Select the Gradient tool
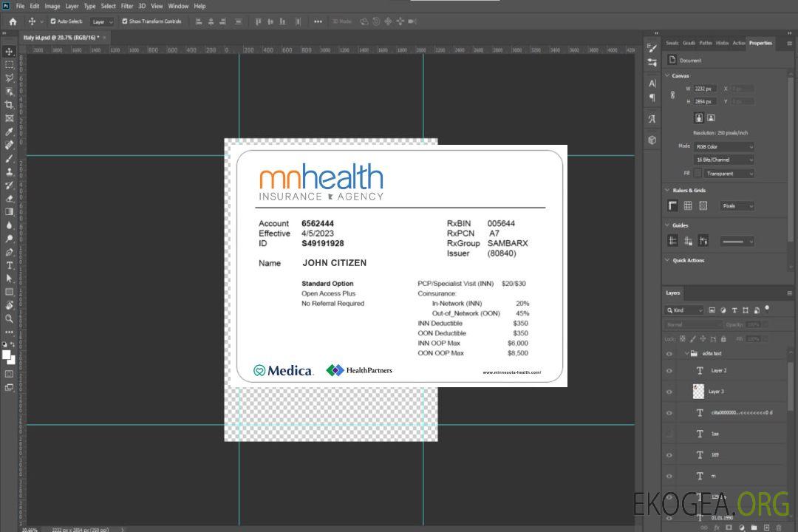The width and height of the screenshot is (798, 532). [x=9, y=212]
